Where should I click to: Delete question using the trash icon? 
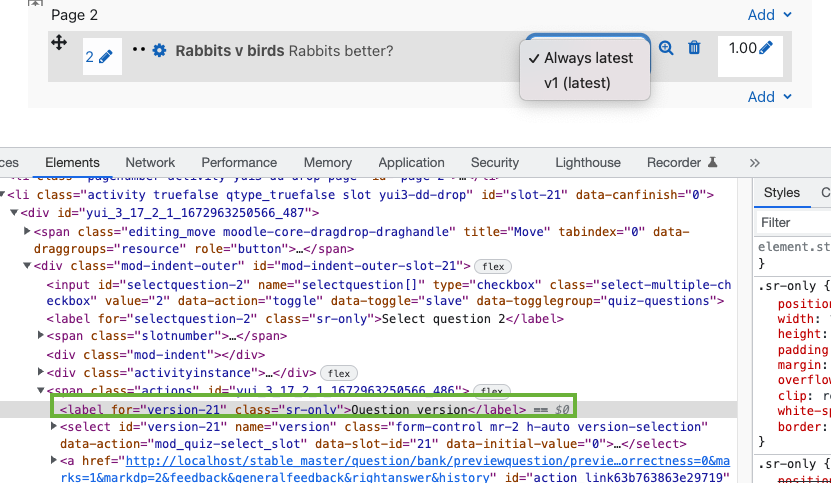point(694,48)
